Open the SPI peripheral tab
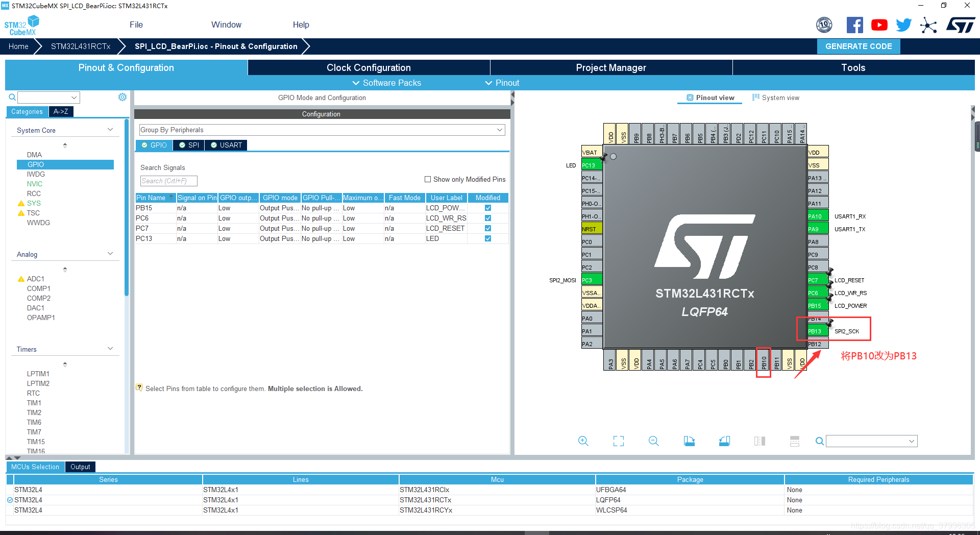 click(x=188, y=145)
